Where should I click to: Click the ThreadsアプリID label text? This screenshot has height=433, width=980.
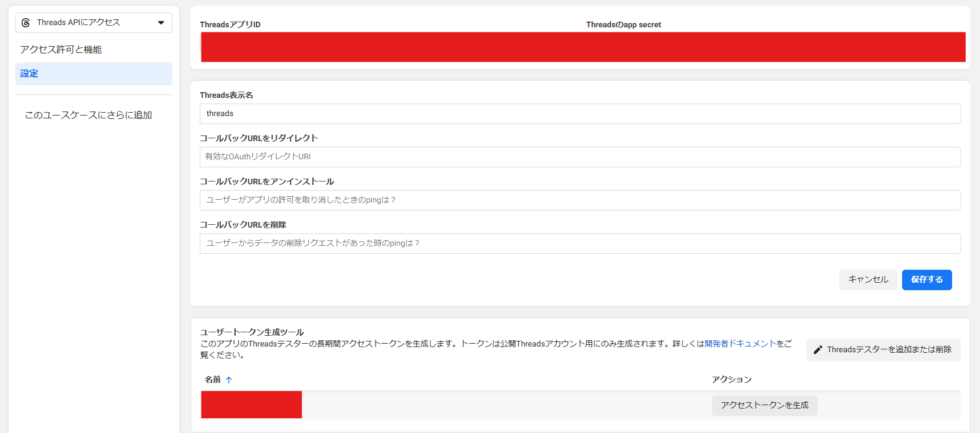tap(230, 24)
